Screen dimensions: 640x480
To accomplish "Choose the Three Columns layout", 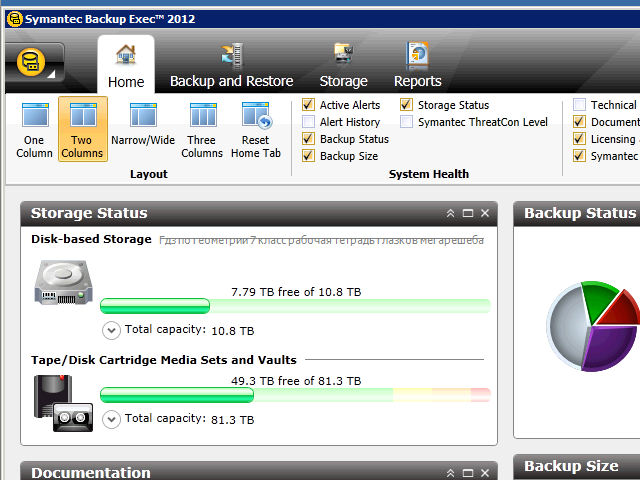I will (x=202, y=129).
